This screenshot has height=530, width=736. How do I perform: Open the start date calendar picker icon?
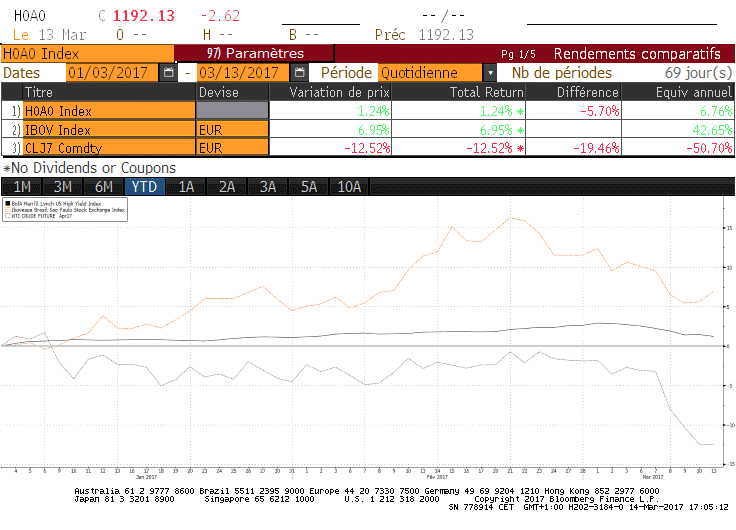[169, 73]
